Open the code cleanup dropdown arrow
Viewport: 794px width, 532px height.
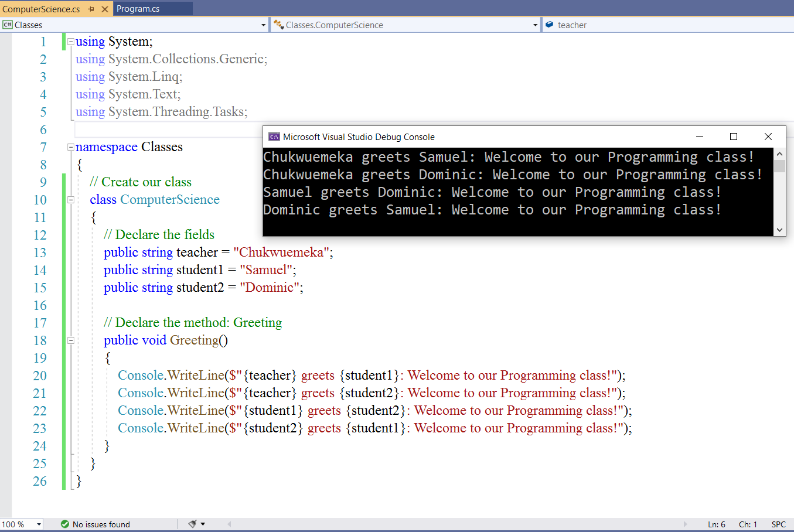[203, 524]
